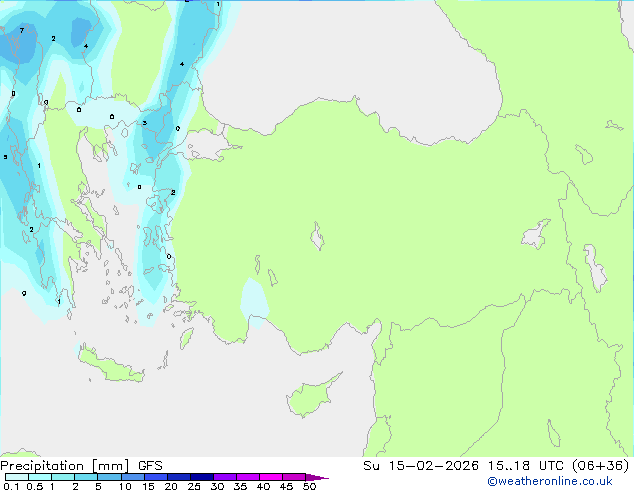Select the 45–50 mm legend color box
Image resolution: width=634 pixels, height=490 pixels.
coord(294,477)
